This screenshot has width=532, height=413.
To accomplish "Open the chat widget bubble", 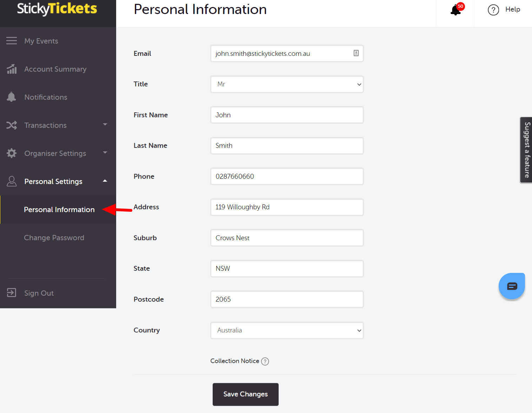I will point(512,286).
